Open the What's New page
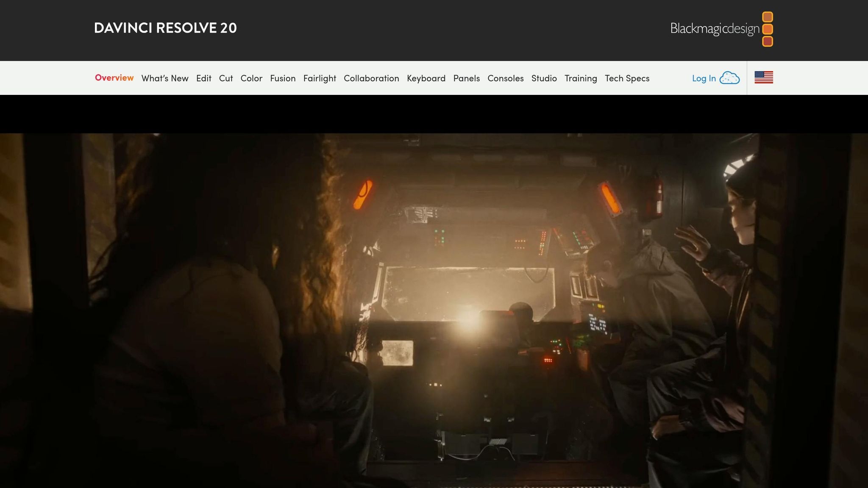The width and height of the screenshot is (868, 488). tap(165, 78)
